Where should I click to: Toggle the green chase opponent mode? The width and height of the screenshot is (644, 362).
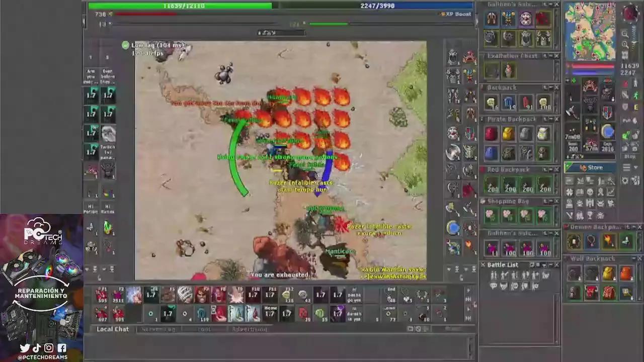636,96
